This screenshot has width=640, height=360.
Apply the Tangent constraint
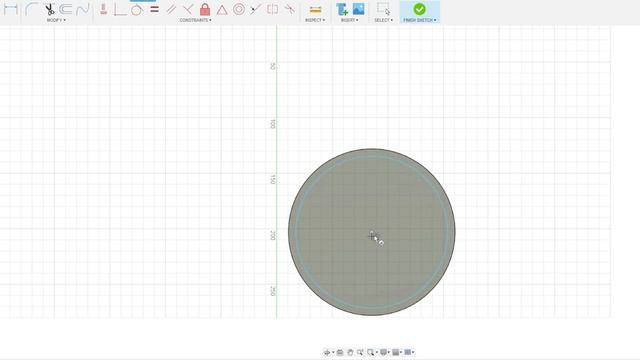[x=137, y=9]
